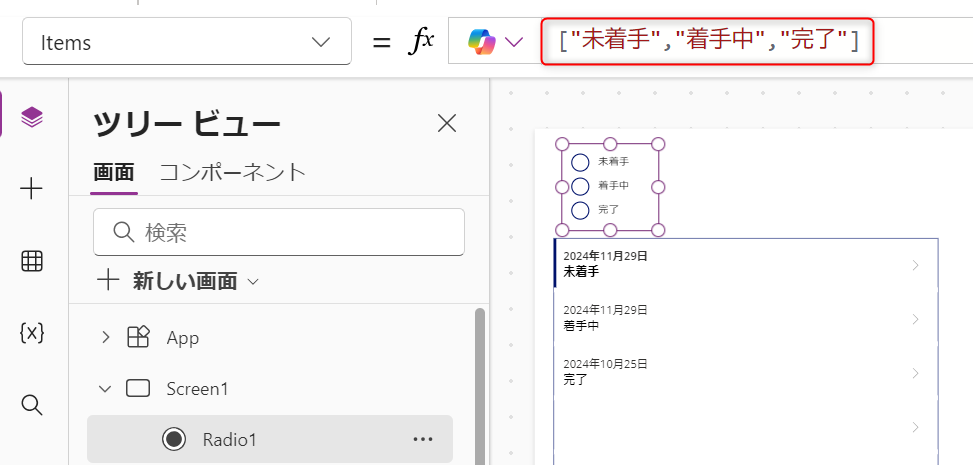
Task: Click the fx formula icon
Action: pyautogui.click(x=421, y=42)
